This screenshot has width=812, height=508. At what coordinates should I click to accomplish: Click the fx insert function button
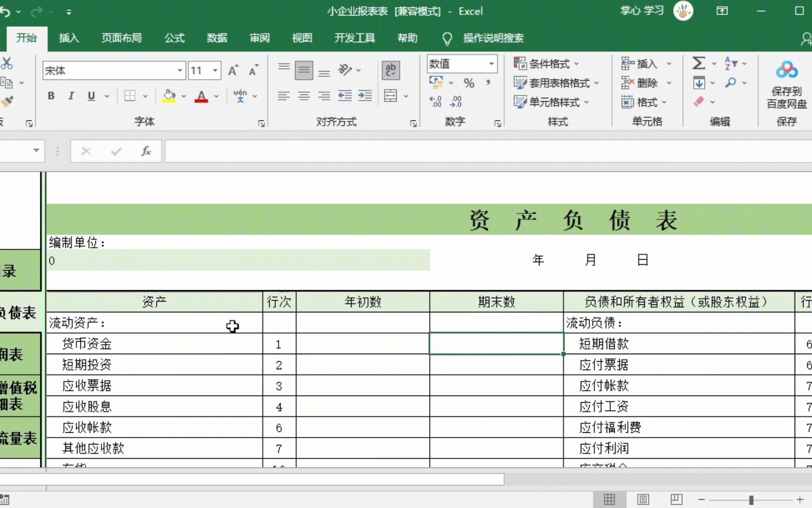tap(145, 151)
